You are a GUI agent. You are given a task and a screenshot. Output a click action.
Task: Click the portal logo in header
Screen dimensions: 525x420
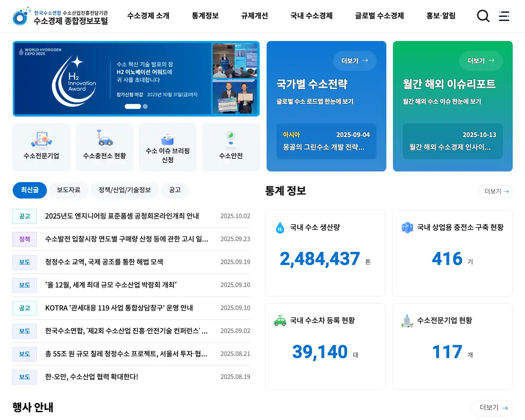(60, 16)
